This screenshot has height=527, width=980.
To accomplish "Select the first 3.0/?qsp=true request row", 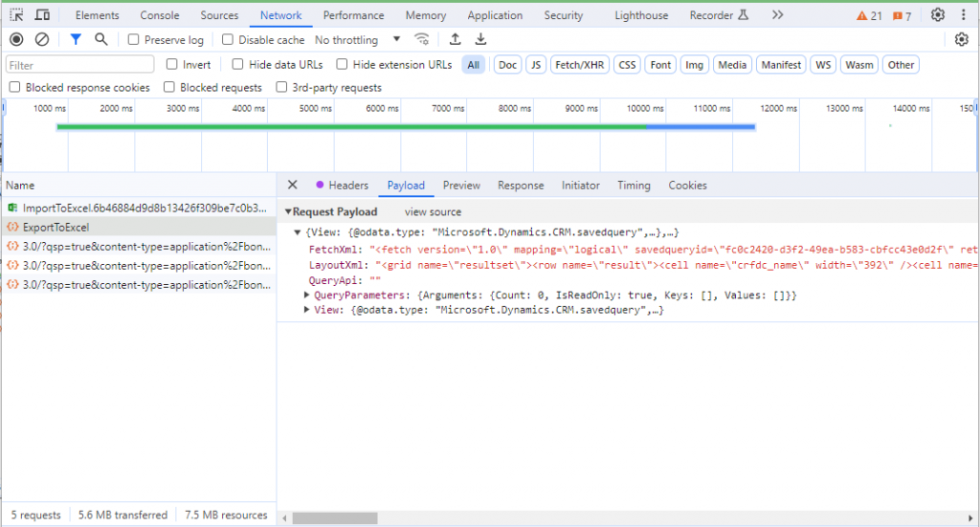I will click(139, 247).
